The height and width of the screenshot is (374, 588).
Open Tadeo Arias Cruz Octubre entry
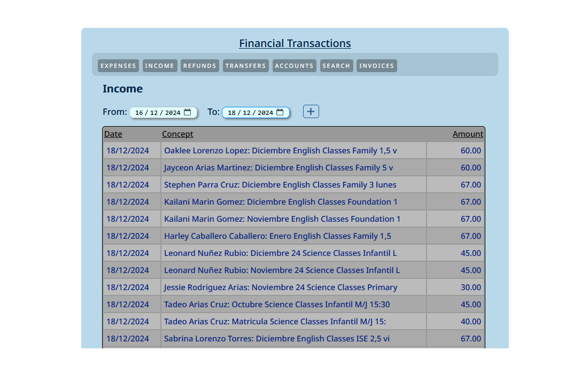click(277, 305)
